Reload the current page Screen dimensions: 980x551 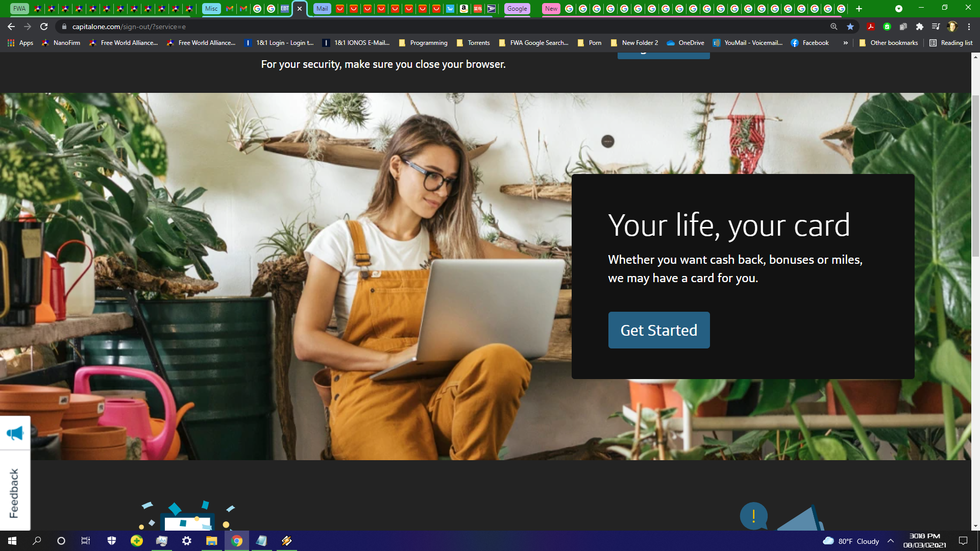tap(44, 27)
